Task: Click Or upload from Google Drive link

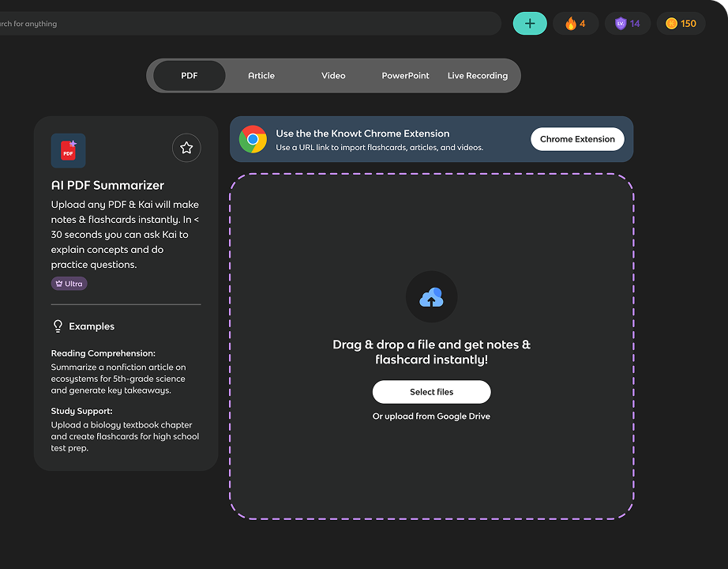Action: pyautogui.click(x=431, y=416)
